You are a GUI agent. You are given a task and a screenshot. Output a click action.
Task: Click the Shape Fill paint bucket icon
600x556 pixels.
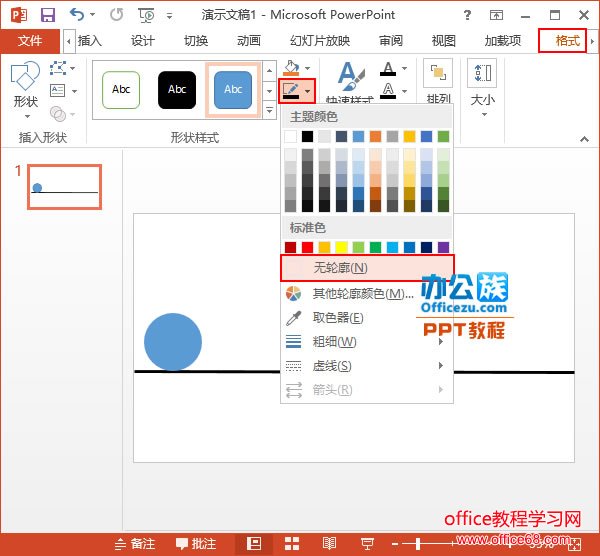pos(291,69)
